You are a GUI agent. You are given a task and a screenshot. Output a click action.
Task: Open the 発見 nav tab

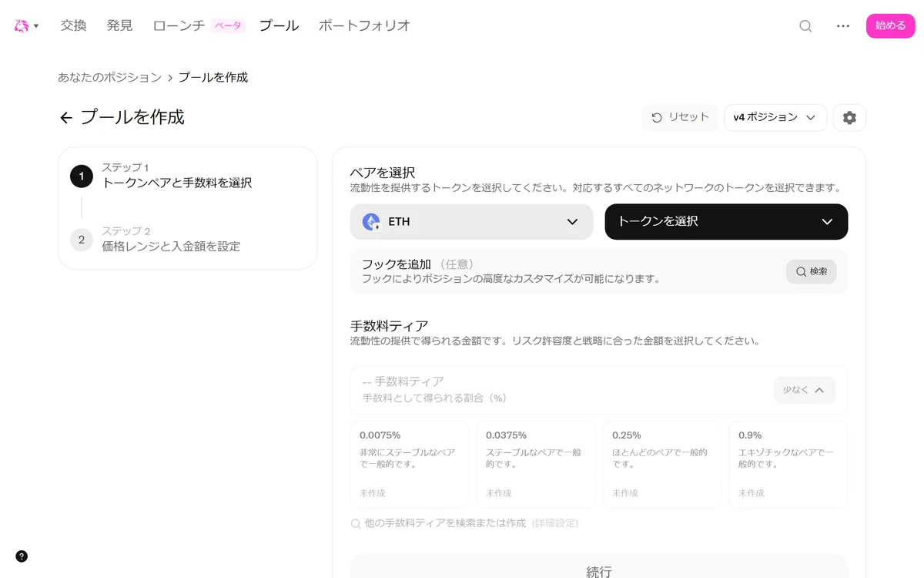click(119, 25)
